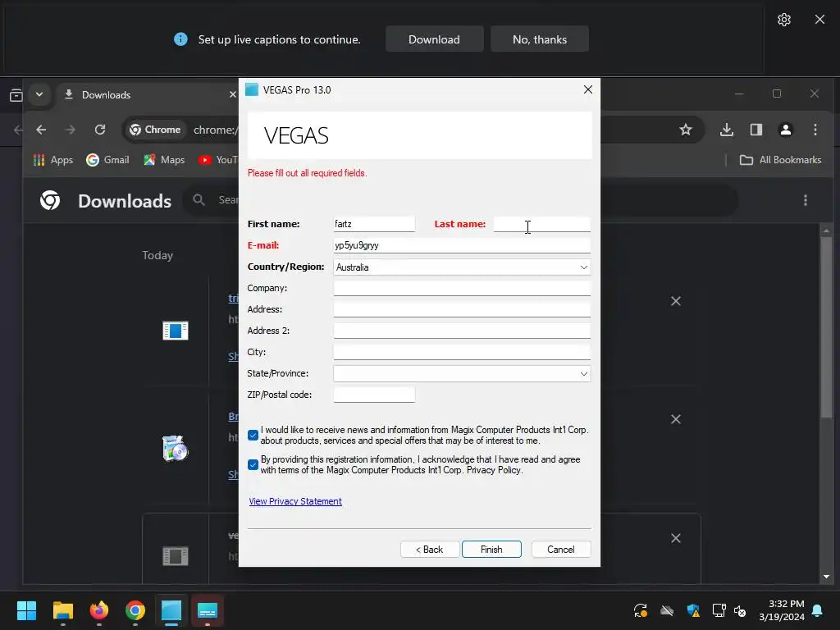Toggle the privacy policy acknowledgement checkbox
The image size is (840, 630).
pos(253,465)
